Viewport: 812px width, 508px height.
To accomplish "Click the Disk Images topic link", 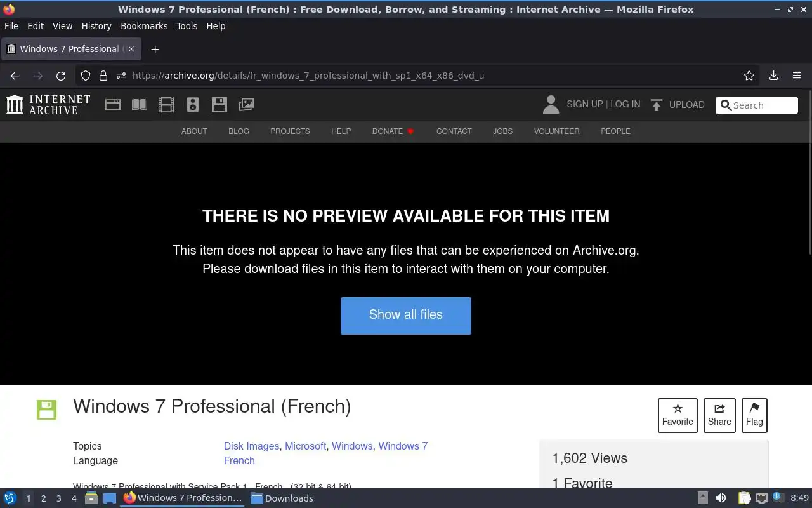I will [251, 446].
